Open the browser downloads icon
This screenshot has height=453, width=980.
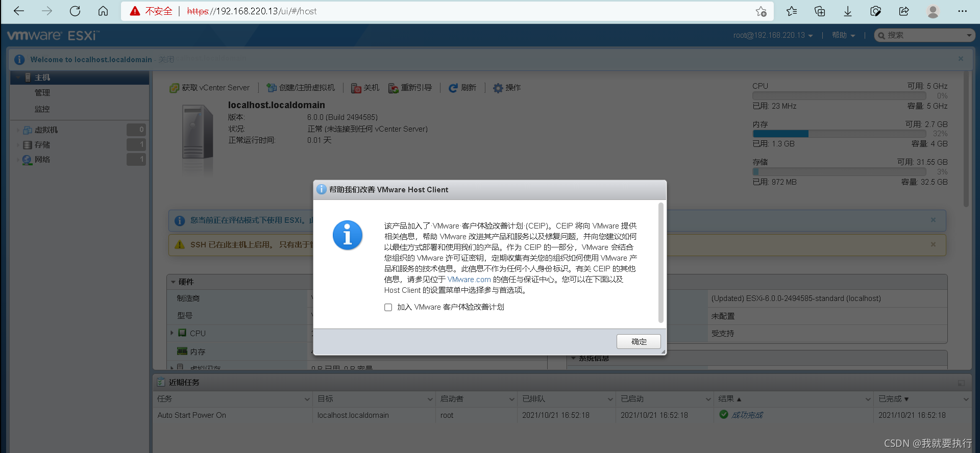[848, 11]
